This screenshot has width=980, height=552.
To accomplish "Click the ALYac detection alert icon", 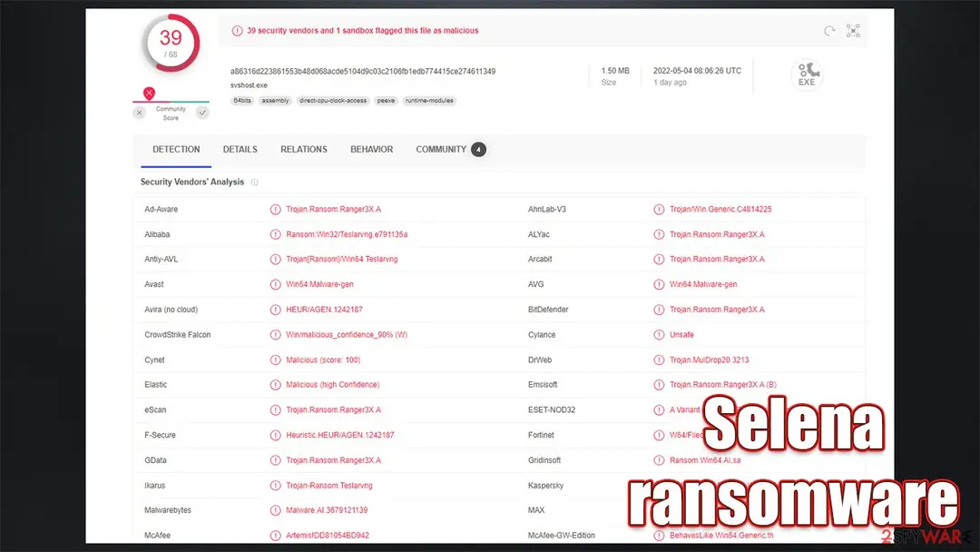I will [659, 234].
